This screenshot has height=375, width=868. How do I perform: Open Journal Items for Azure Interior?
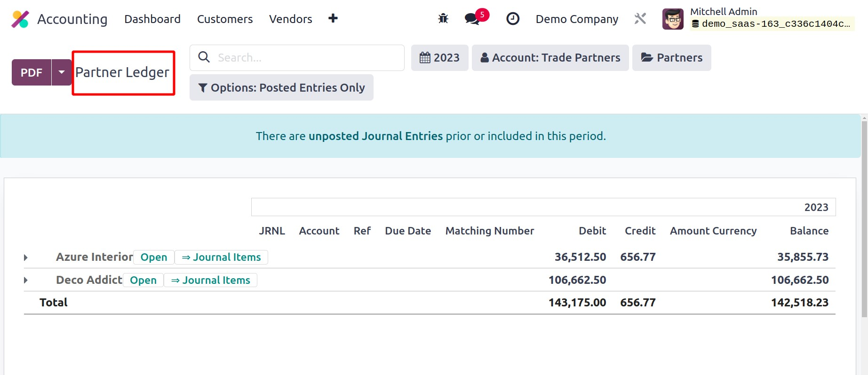pos(221,258)
